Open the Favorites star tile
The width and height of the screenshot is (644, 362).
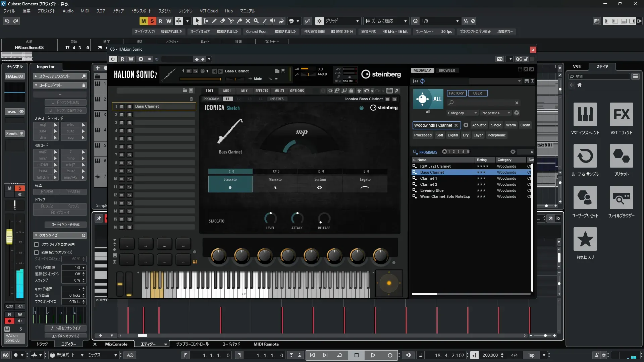(585, 239)
